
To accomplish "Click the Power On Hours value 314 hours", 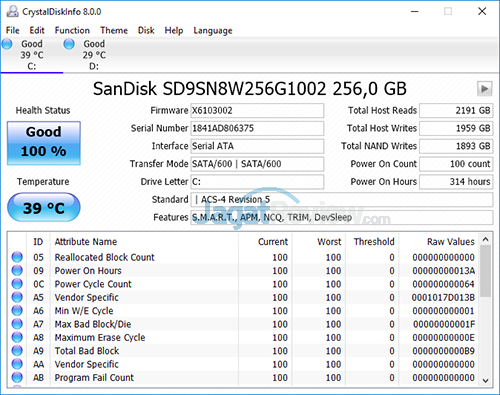I will click(456, 182).
